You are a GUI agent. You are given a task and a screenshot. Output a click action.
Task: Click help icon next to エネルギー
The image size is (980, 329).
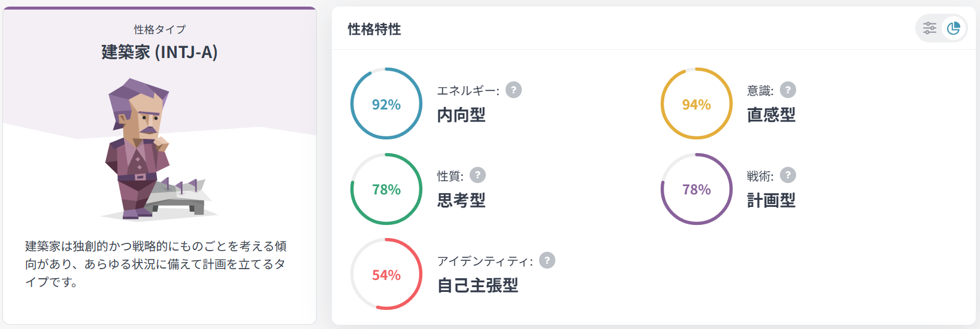[513, 90]
